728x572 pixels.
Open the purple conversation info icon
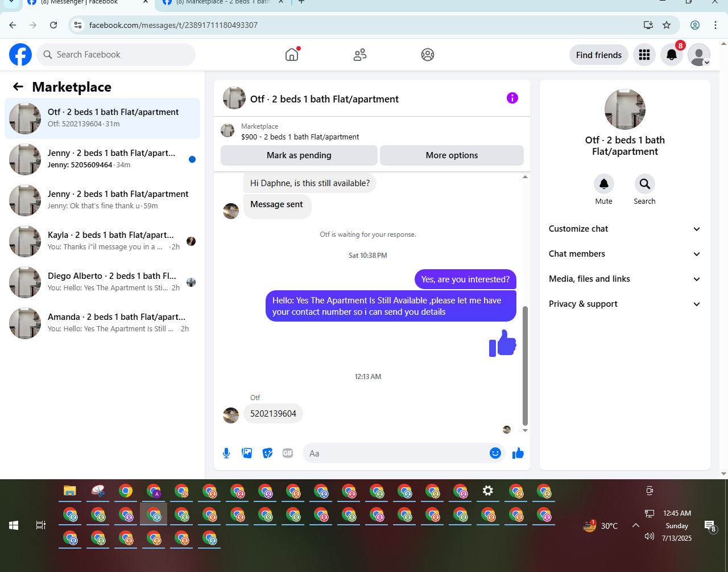pyautogui.click(x=512, y=98)
